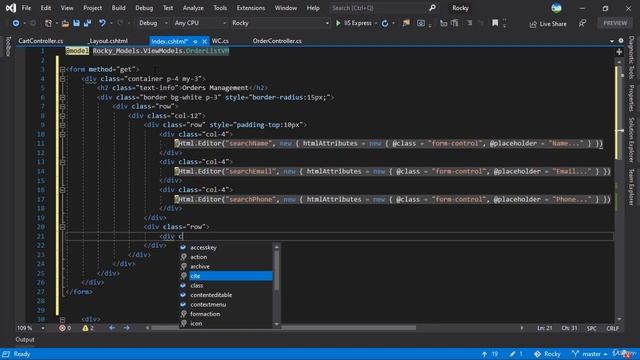Click the Visual Studio logo icon
The image size is (640, 360).
[x=10, y=8]
